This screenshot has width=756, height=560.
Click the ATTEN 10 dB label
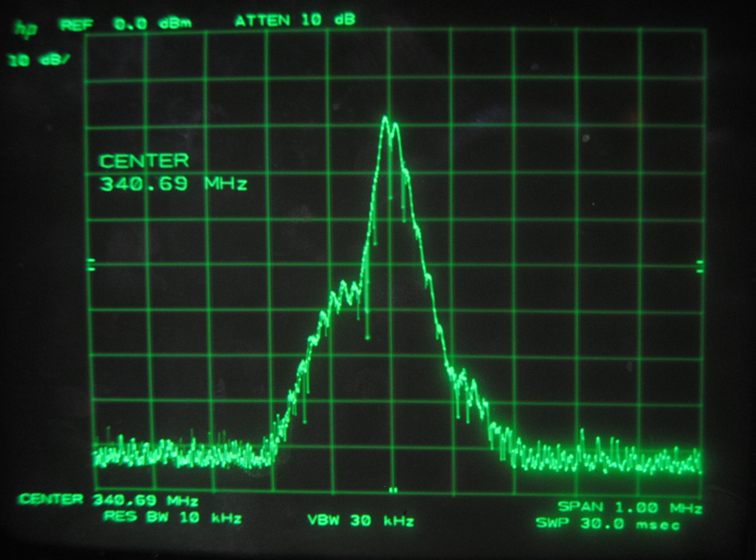coord(295,21)
